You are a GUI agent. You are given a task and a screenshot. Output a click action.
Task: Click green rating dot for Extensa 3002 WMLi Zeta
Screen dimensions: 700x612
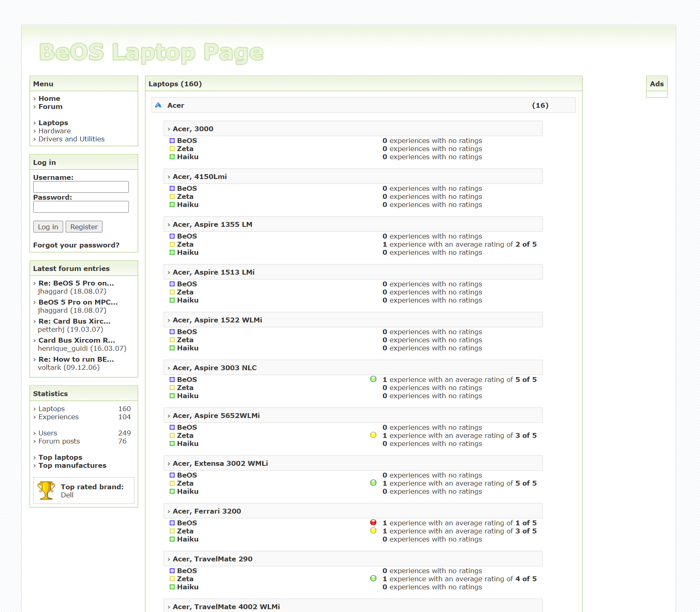tap(373, 483)
